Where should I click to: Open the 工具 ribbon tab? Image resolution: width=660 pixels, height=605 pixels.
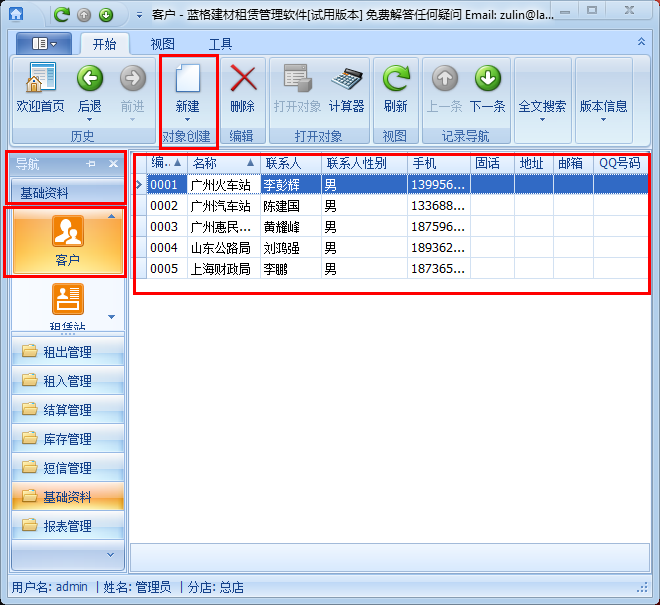click(x=220, y=45)
